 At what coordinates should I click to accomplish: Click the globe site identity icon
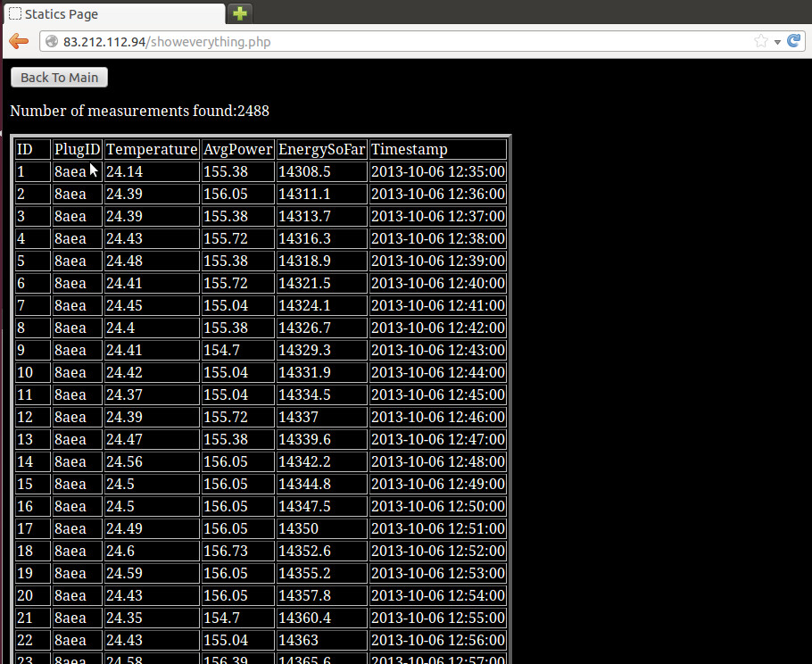(x=52, y=41)
